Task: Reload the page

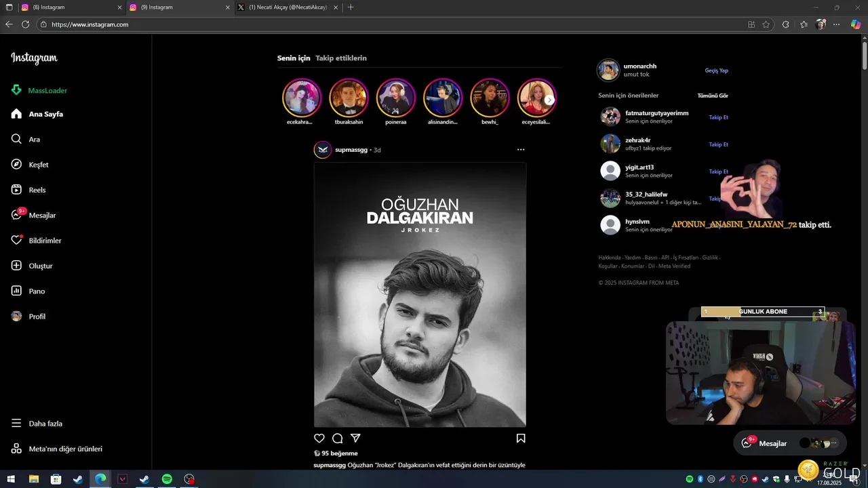Action: 25,24
